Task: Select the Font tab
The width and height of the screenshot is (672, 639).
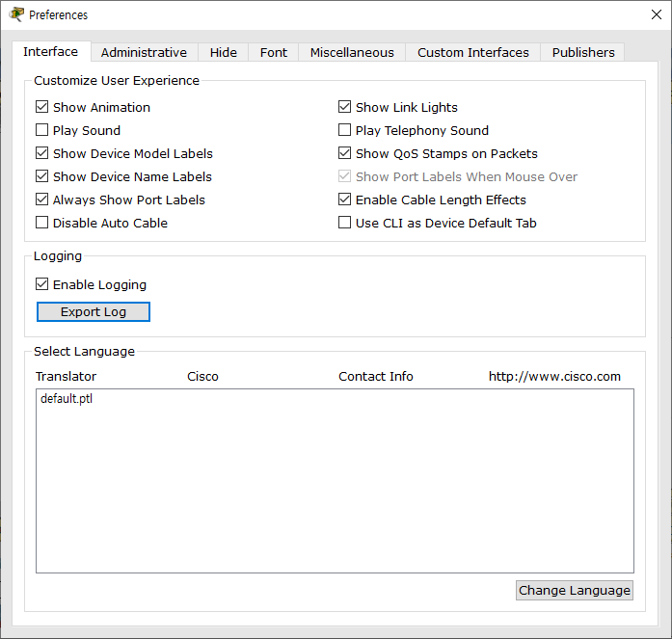Action: pyautogui.click(x=274, y=52)
